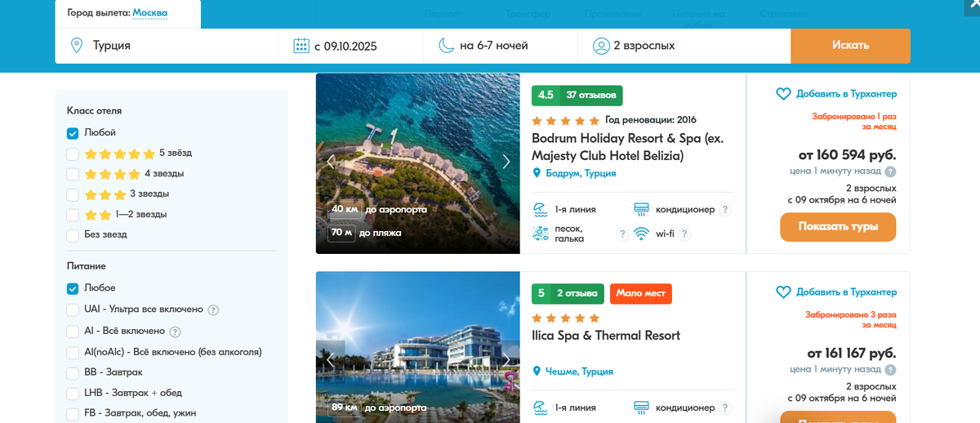The height and width of the screenshot is (423, 980).
Task: Click the heart icon for Bodrum Holiday Resort
Action: tap(783, 94)
